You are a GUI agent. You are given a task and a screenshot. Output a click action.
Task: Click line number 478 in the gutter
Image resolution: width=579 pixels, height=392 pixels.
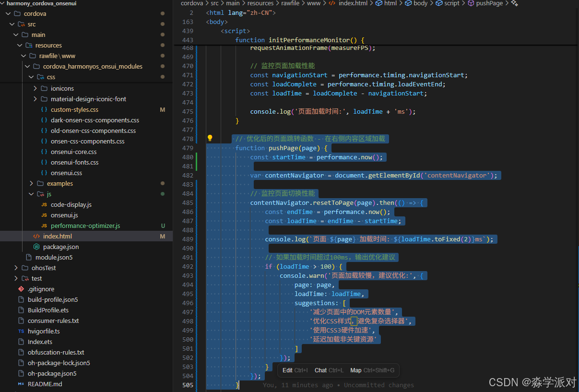pos(188,139)
